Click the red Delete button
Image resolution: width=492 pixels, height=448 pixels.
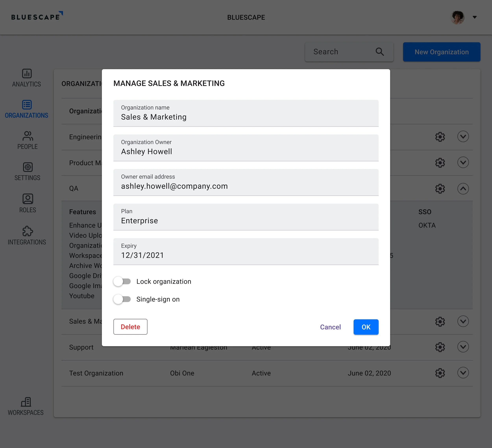[130, 327]
